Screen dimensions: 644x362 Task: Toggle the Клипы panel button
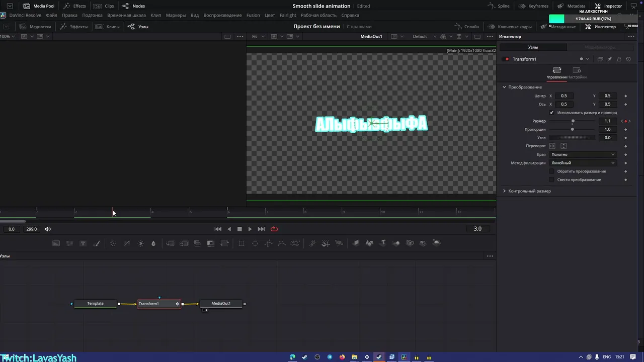108,27
